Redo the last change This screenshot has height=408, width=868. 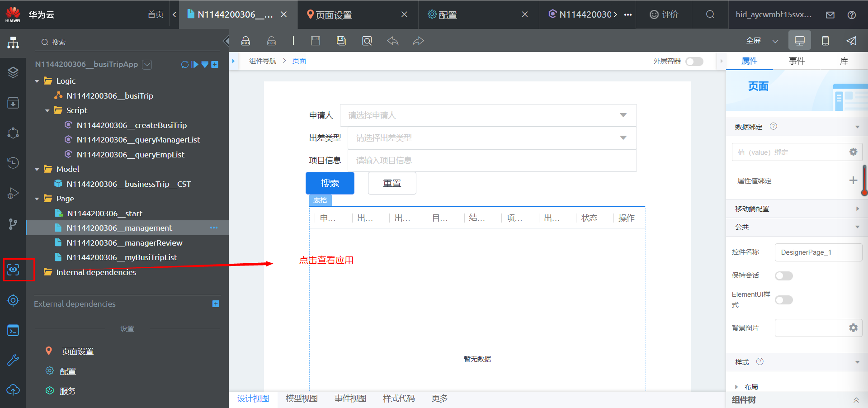[418, 40]
